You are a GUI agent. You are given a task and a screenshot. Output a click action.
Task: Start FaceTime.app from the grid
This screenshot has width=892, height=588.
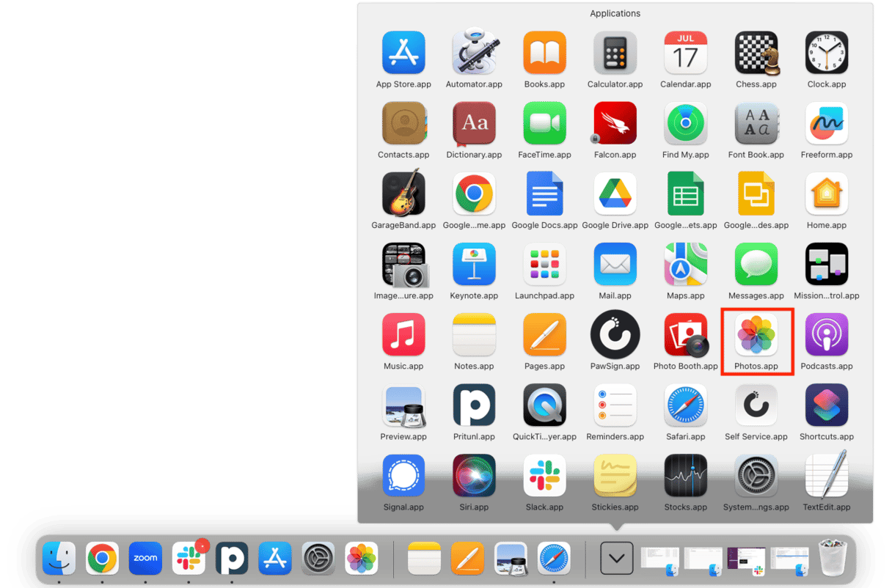click(x=544, y=123)
